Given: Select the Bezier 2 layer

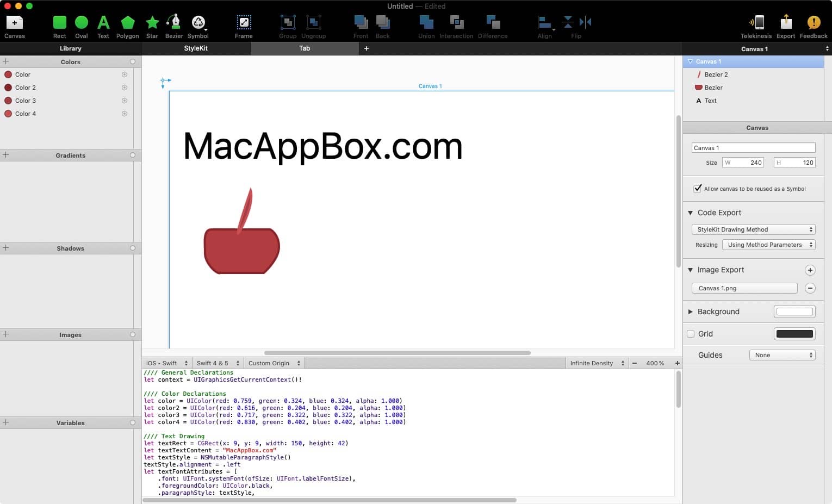Looking at the screenshot, I should pos(753,74).
